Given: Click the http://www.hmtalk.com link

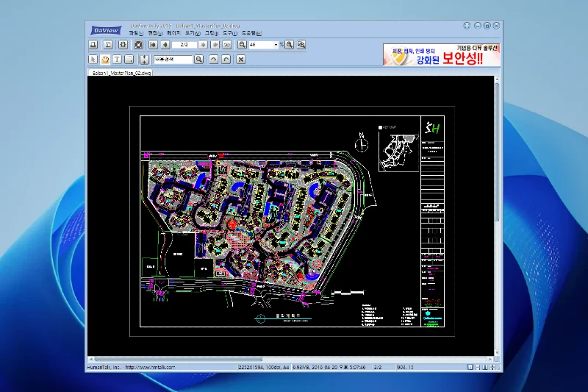Looking at the screenshot, I should (150, 367).
